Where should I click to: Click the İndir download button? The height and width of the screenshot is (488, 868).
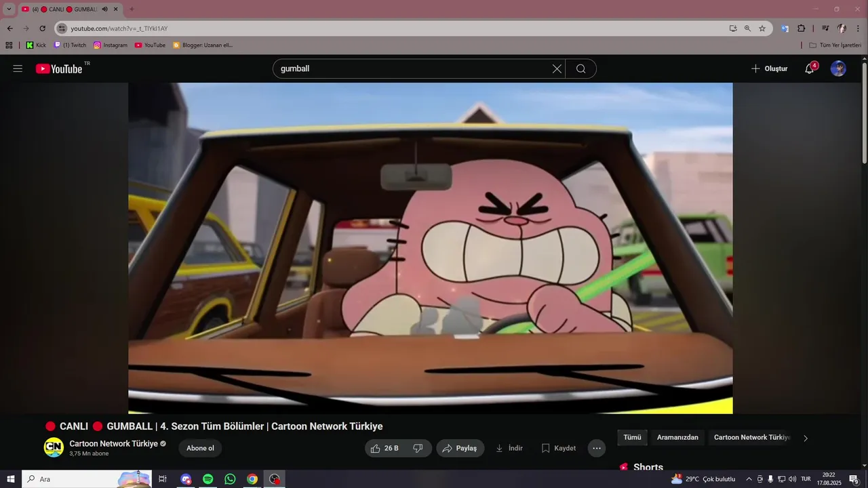(x=509, y=448)
